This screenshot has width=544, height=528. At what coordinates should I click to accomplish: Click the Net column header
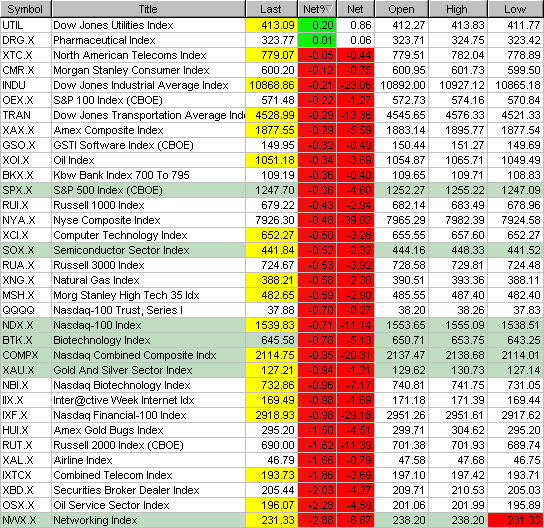coord(356,9)
